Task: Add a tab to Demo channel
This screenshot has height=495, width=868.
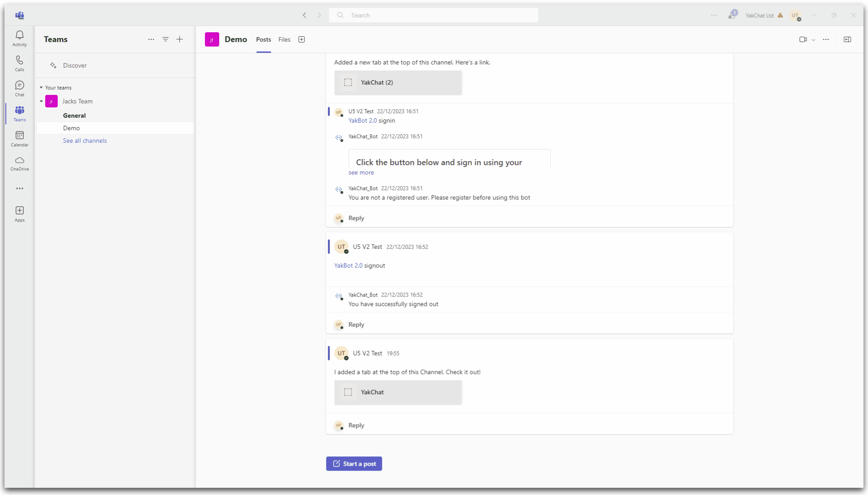Action: click(x=302, y=39)
